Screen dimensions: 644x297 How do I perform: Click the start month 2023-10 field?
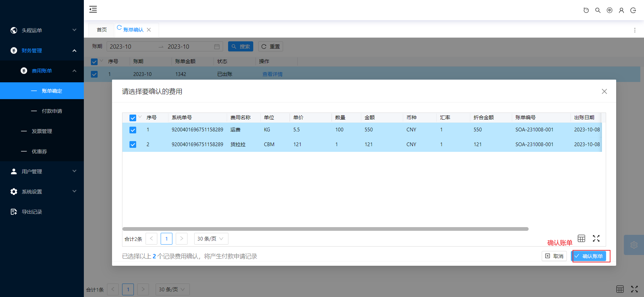[132, 47]
